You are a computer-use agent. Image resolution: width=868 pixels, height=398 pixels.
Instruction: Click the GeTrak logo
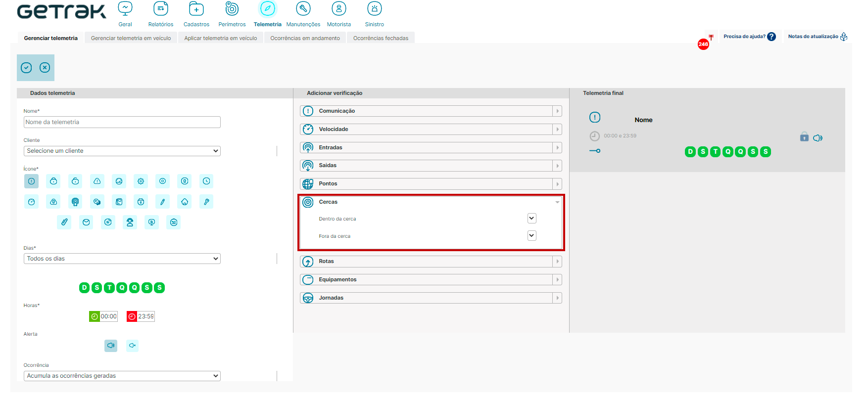coord(61,12)
